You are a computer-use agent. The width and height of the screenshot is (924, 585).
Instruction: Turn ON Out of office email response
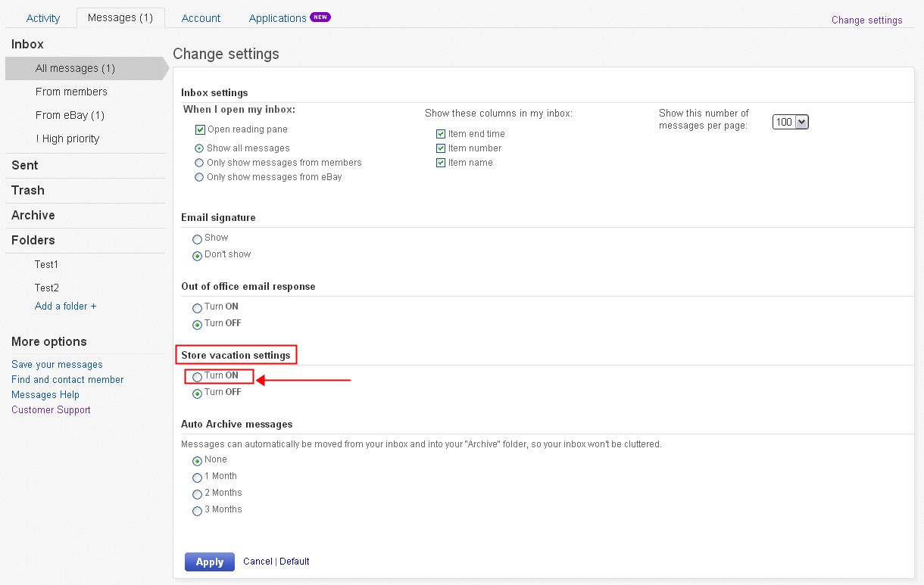(x=198, y=307)
